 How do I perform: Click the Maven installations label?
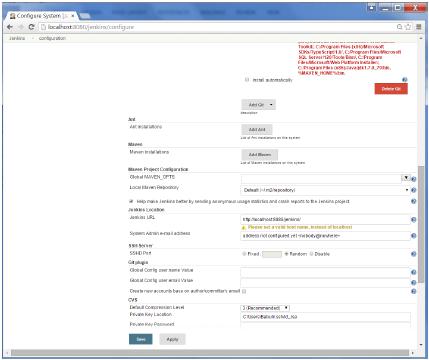[149, 152]
